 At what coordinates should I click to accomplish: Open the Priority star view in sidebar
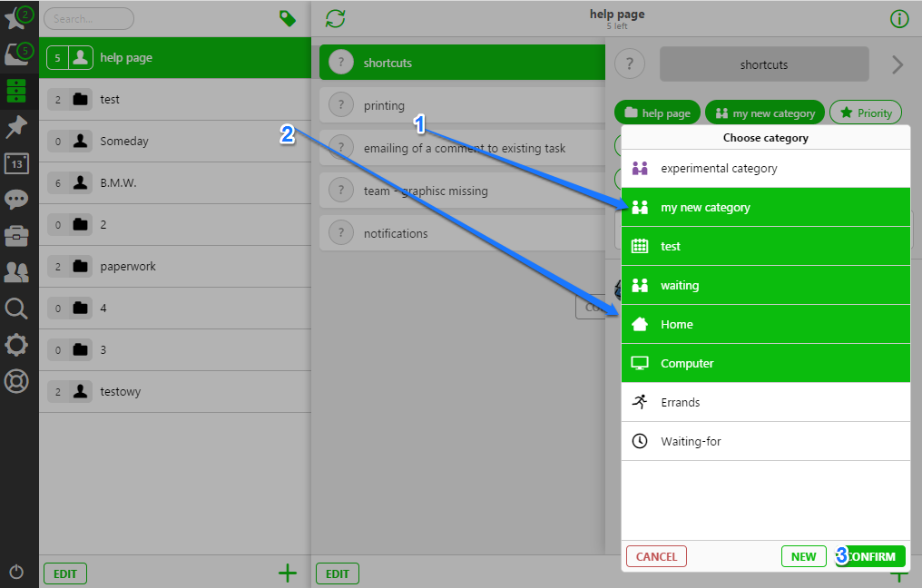pyautogui.click(x=17, y=17)
